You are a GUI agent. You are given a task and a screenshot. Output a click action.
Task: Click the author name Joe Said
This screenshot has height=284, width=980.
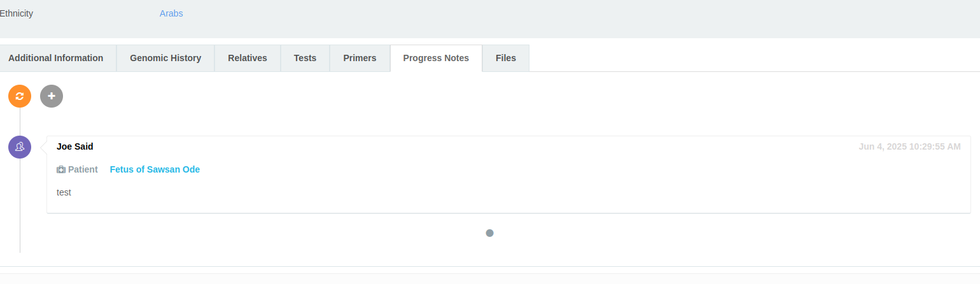[x=75, y=146]
